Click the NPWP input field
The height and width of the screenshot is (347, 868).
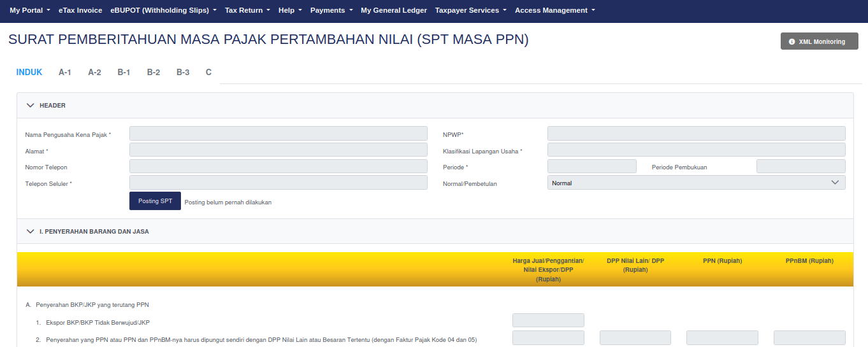pos(696,134)
